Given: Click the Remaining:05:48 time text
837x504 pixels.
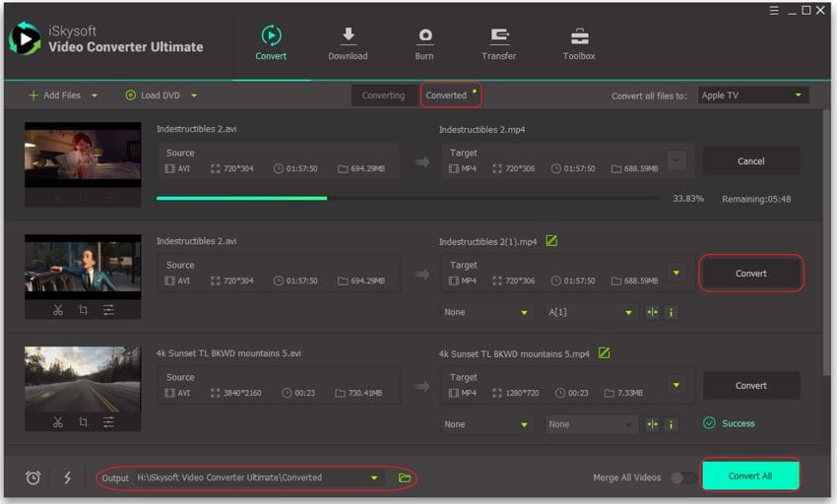Looking at the screenshot, I should point(756,199).
